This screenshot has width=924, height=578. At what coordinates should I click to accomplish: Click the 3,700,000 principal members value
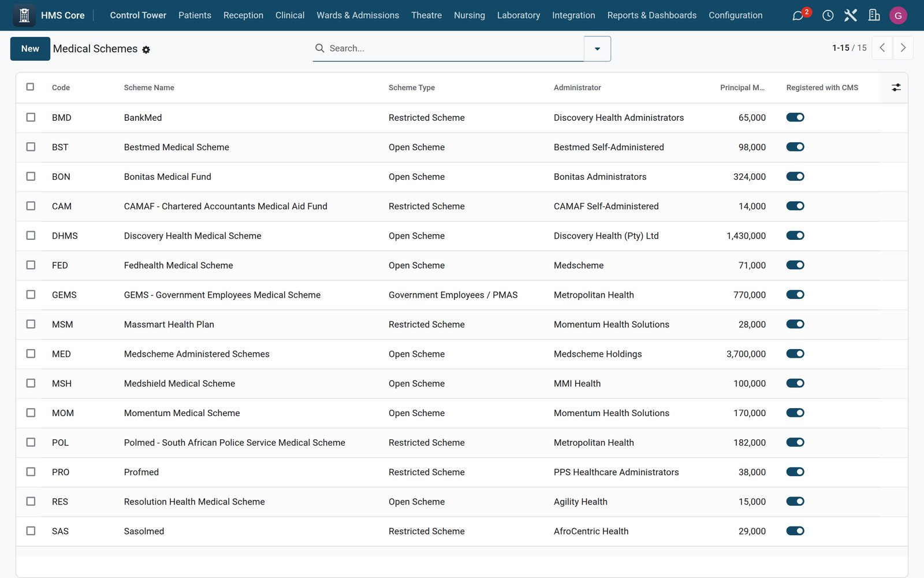click(746, 354)
